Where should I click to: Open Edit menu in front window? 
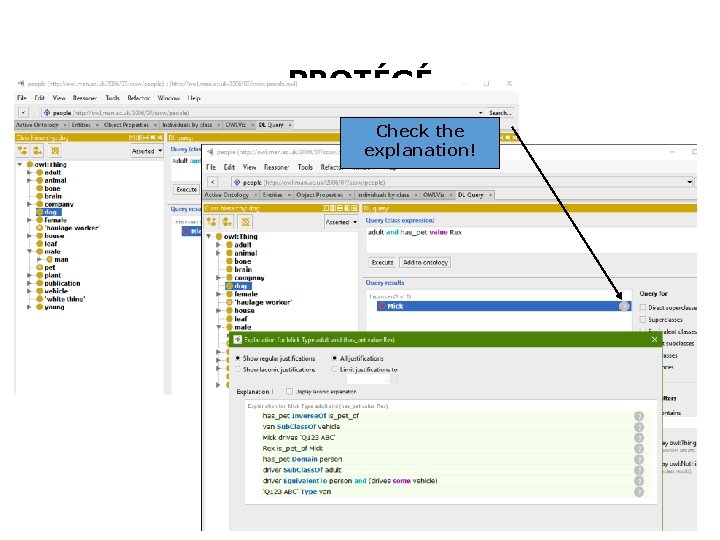tap(229, 167)
